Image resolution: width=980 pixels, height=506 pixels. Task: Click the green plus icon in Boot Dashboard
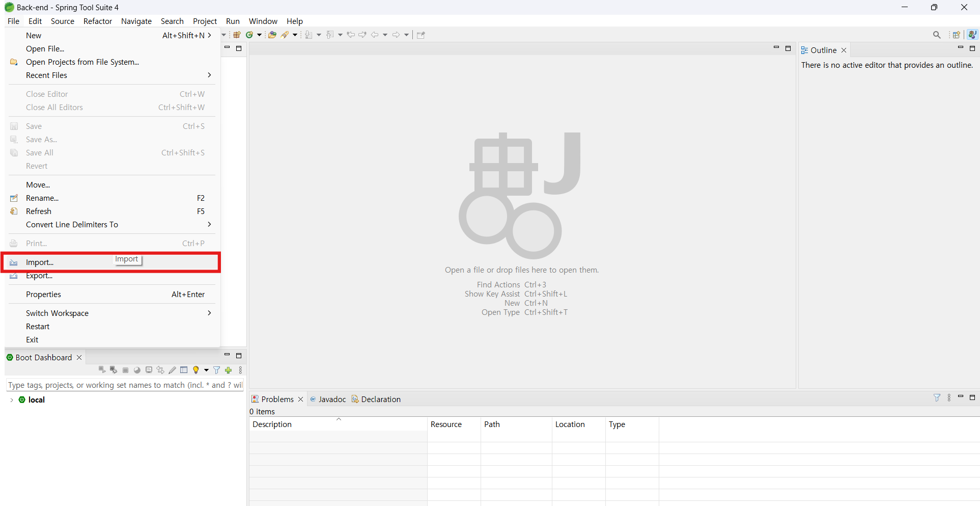pos(229,370)
